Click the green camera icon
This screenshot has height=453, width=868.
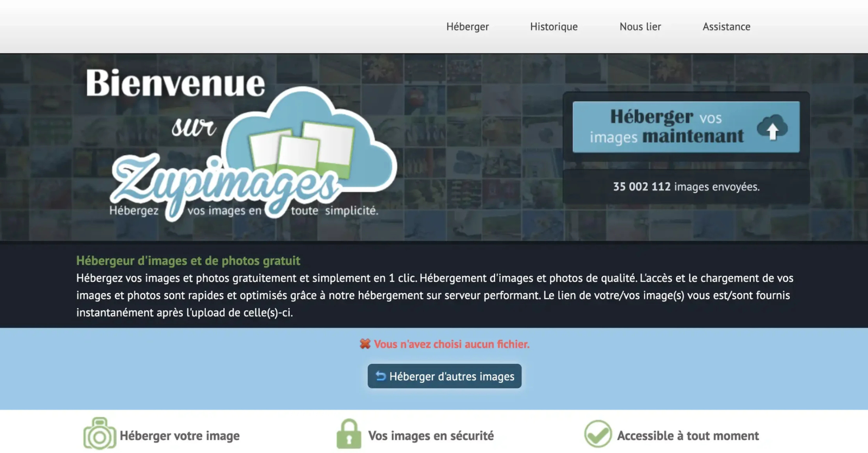coord(100,434)
